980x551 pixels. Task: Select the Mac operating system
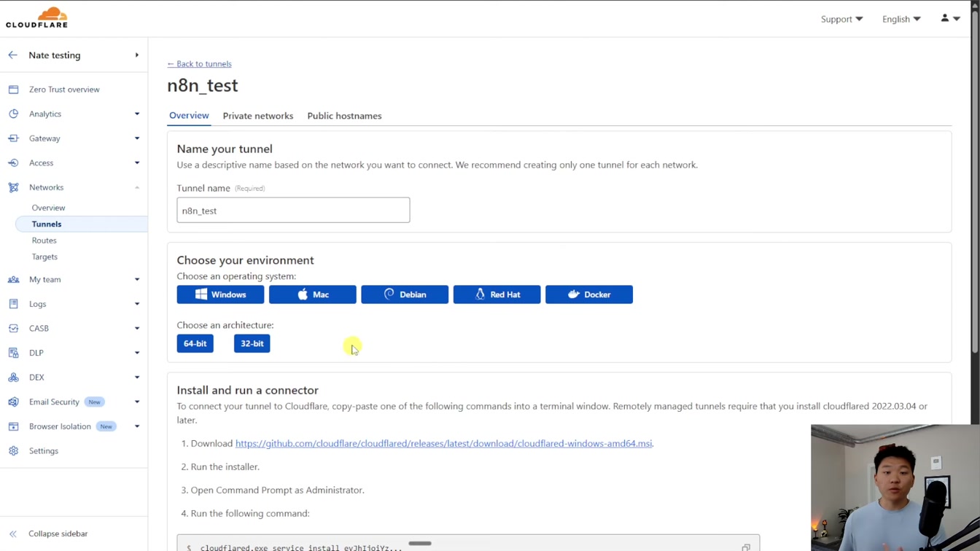[312, 294]
